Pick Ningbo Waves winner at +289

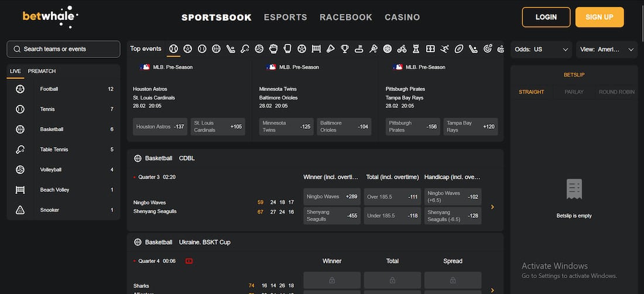tap(332, 197)
